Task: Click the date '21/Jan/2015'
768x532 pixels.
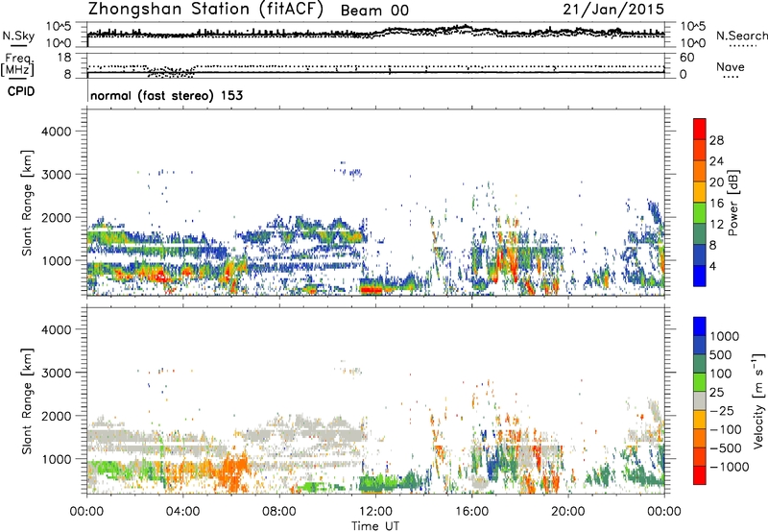Action: click(x=613, y=10)
